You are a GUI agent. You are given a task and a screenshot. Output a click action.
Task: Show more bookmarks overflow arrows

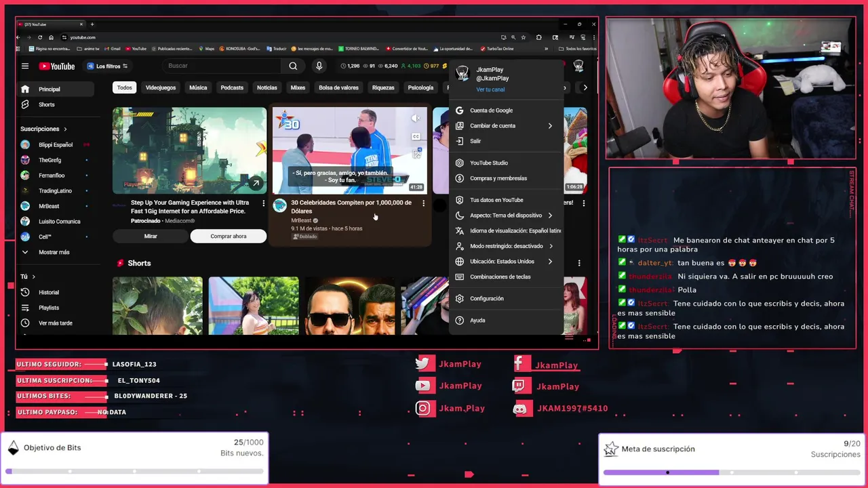(547, 49)
